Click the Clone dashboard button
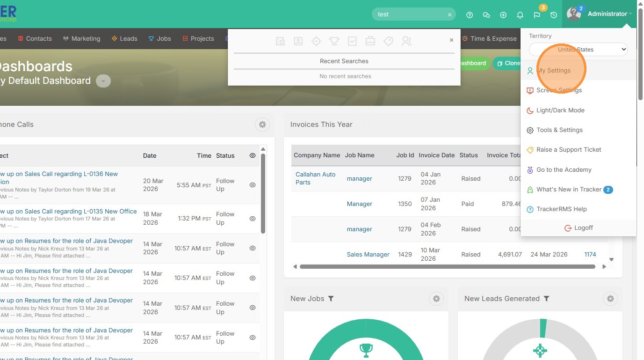Viewport: 644px width, 360px height. (507, 63)
